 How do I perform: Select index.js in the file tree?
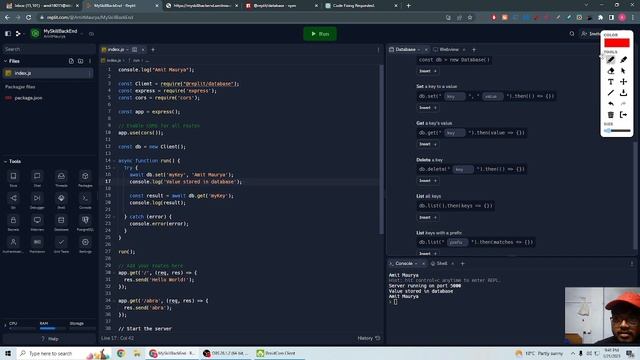48,73
